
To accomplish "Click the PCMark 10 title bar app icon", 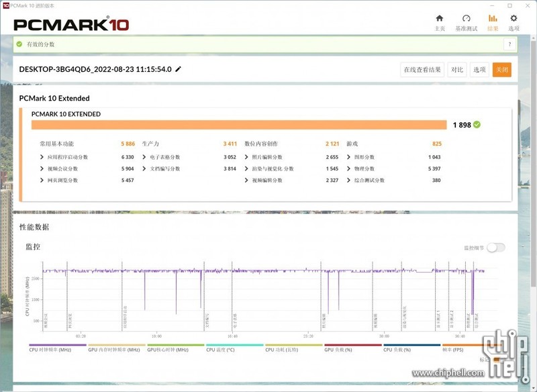I will point(6,5).
